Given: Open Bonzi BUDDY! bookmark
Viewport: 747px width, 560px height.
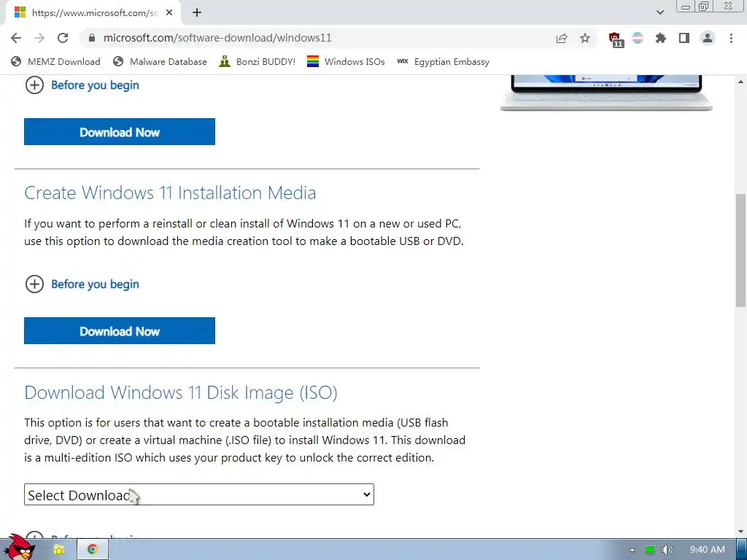Looking at the screenshot, I should pos(258,61).
